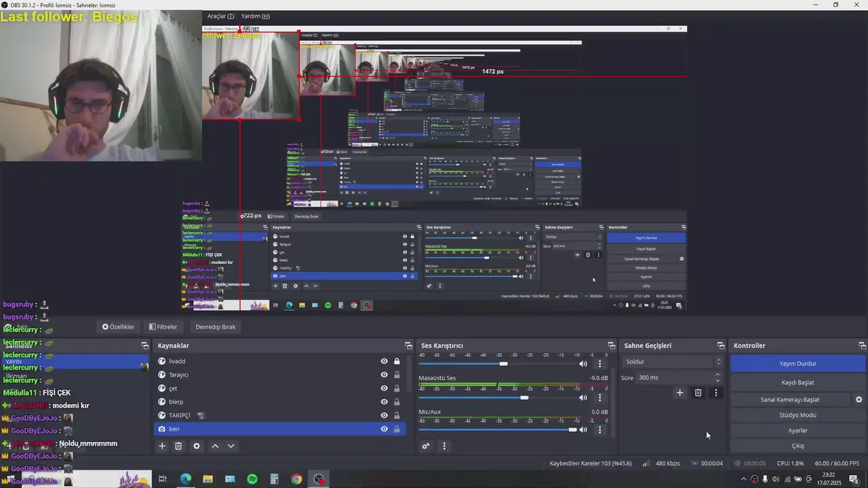Select the blerp source row

pos(280,402)
